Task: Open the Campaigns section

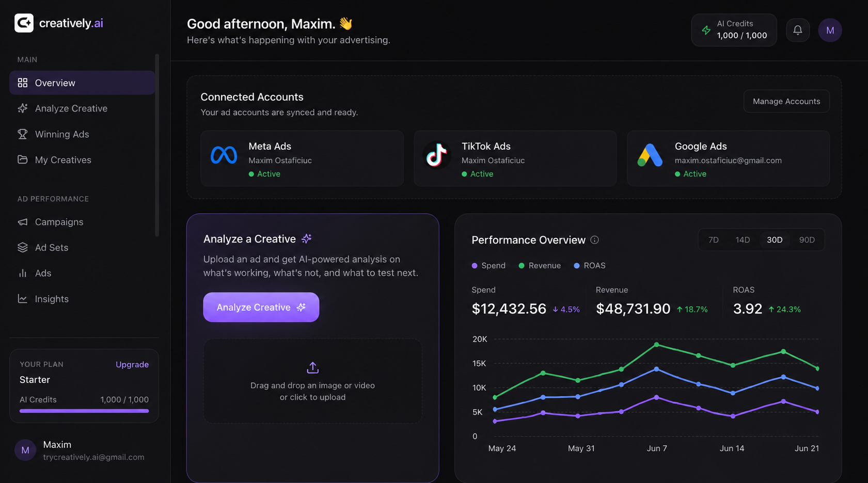Action: [82, 222]
